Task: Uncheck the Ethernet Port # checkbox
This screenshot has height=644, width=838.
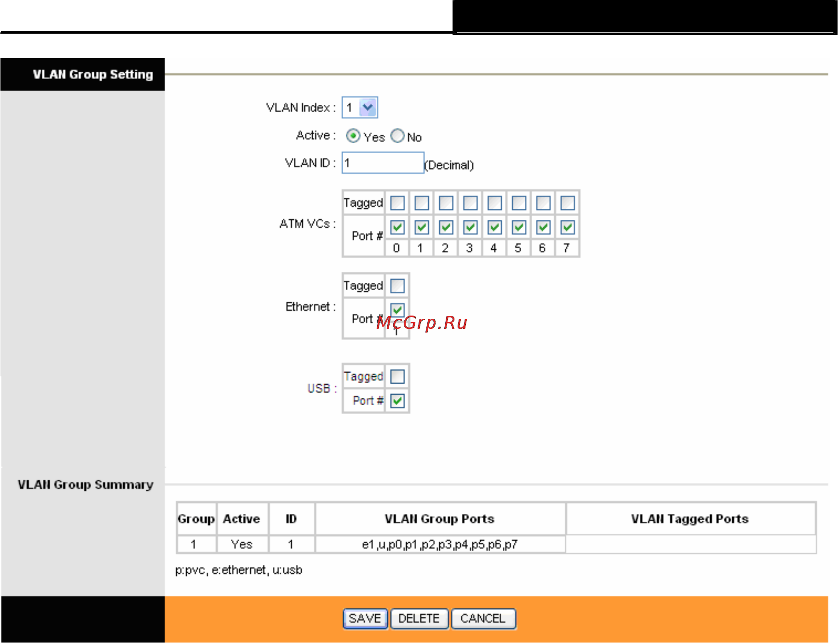Action: pyautogui.click(x=397, y=310)
